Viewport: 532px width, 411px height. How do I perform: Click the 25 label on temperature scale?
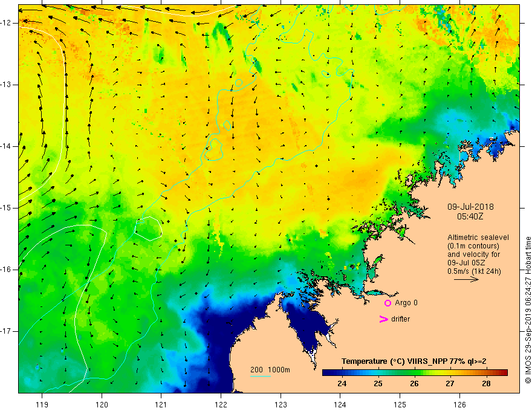[x=378, y=384]
